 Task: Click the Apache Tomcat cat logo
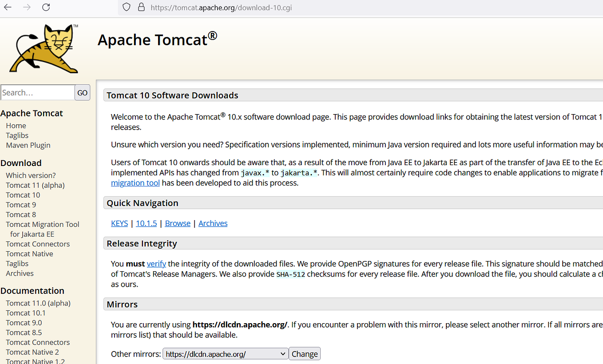tap(42, 48)
